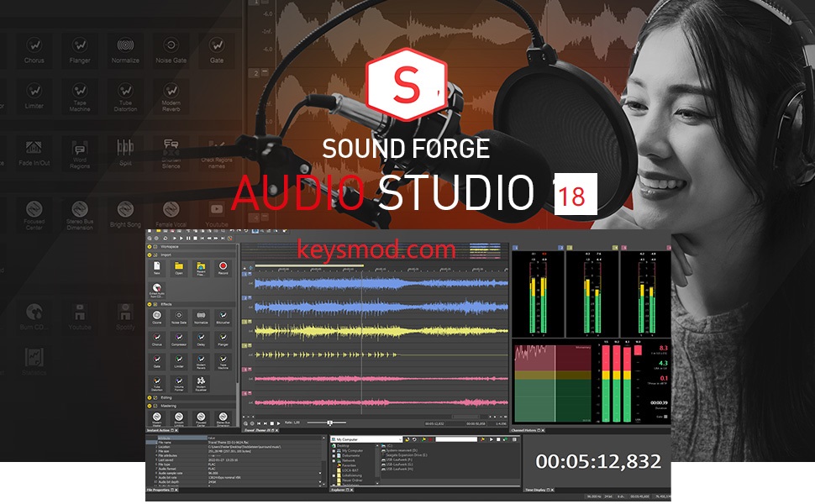815x504 pixels.
Task: Expand the Network node in the Explorer tree
Action: (334, 461)
